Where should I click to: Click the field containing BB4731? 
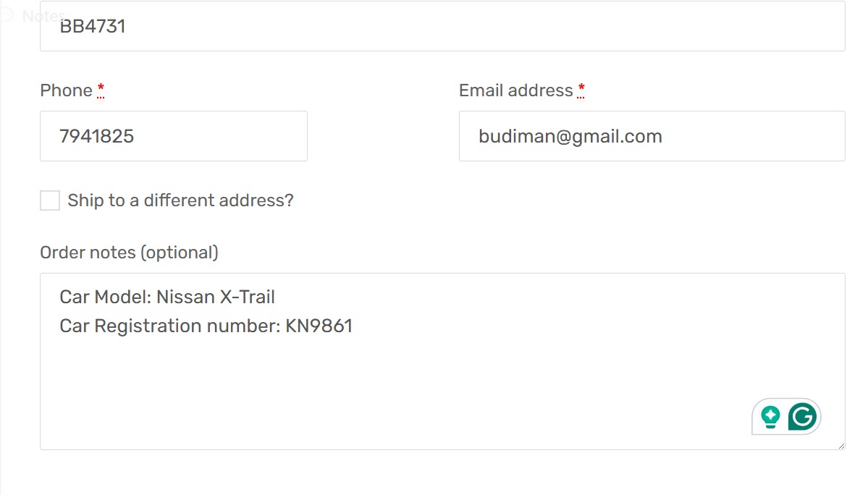[442, 27]
